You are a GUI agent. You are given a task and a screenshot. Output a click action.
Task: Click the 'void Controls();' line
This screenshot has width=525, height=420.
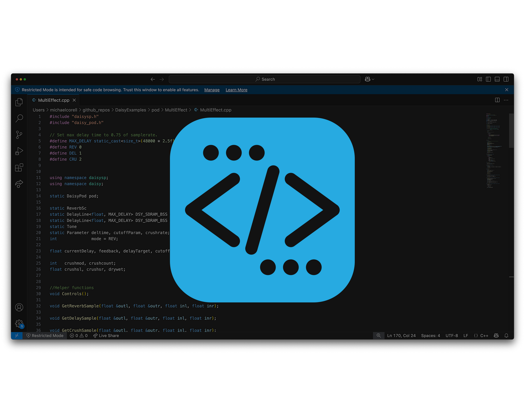coord(69,294)
